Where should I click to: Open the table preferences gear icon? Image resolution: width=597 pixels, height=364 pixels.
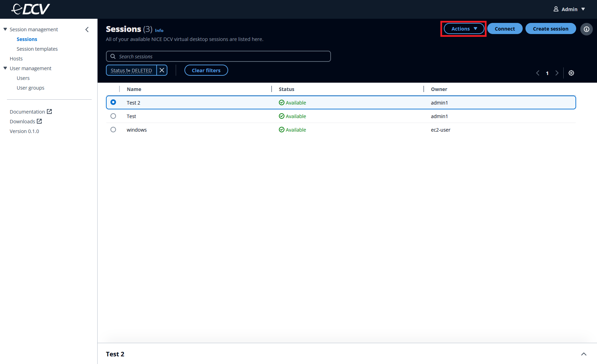point(571,73)
